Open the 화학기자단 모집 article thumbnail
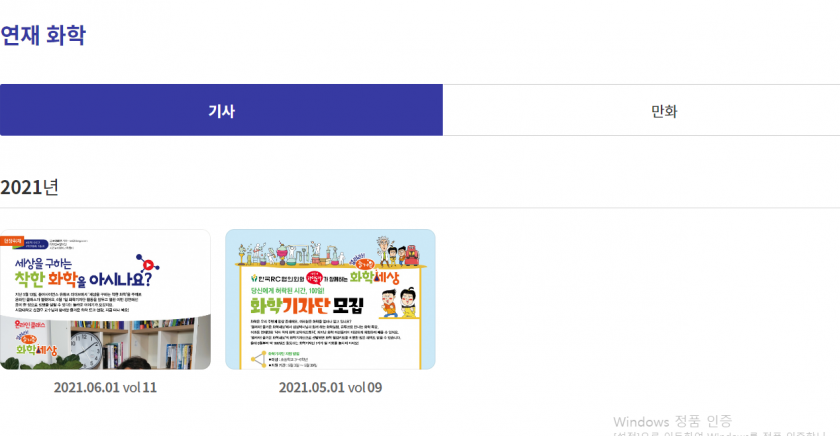The width and height of the screenshot is (840, 436). (x=330, y=299)
